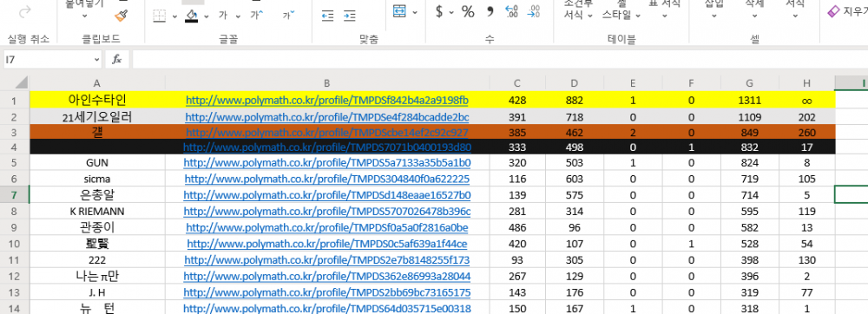Image resolution: width=868 pixels, height=314 pixels.
Task: Select the Format Painter brush icon
Action: click(x=122, y=16)
